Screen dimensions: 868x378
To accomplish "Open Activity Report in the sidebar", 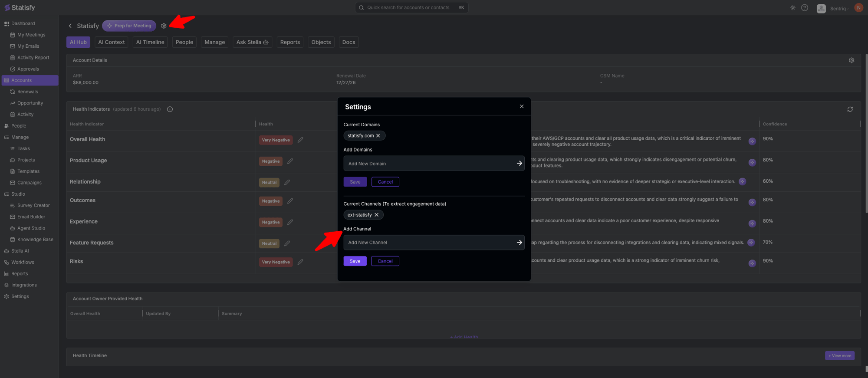I will coord(33,58).
